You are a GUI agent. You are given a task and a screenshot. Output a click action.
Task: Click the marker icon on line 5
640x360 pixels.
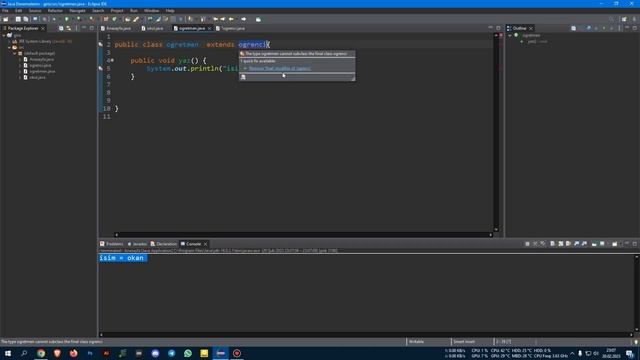101,68
